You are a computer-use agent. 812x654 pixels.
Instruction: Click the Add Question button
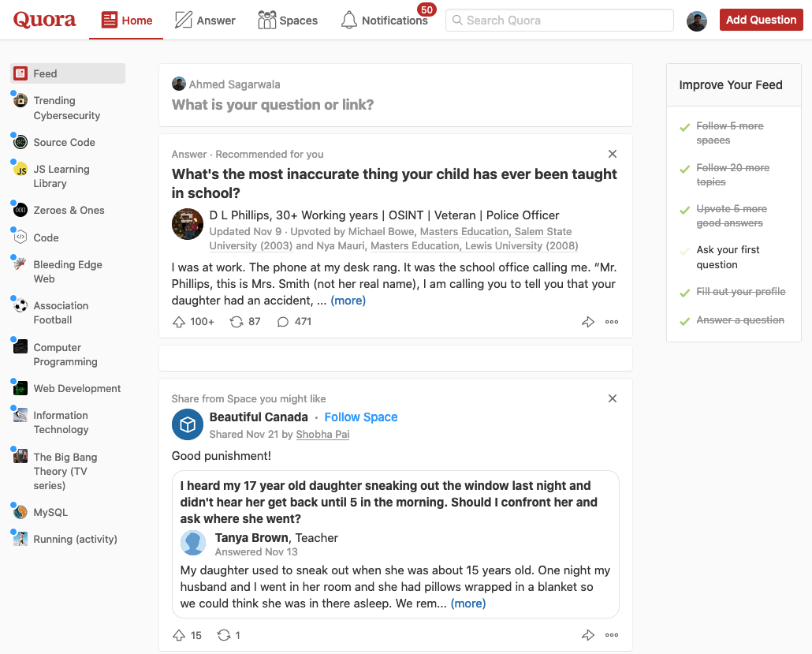click(761, 20)
